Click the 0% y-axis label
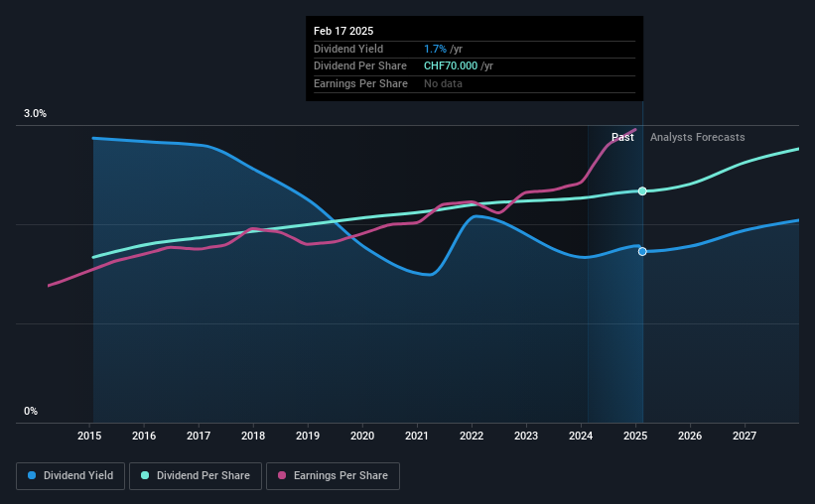This screenshot has width=815, height=504. 31,411
